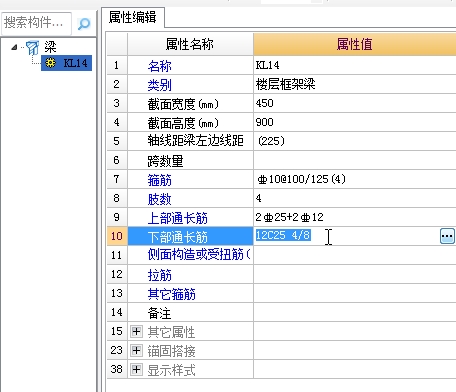The height and width of the screenshot is (392, 456).
Task: Select row number 10 header
Action: click(117, 236)
